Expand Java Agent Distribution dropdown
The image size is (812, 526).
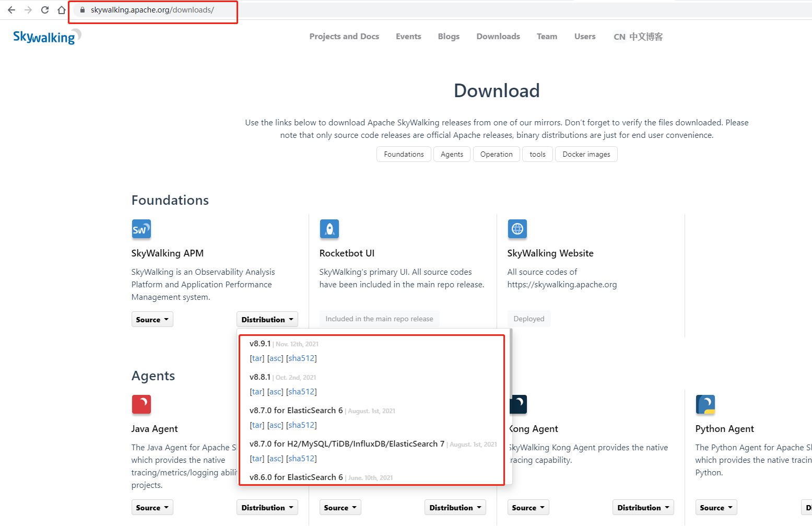point(267,508)
